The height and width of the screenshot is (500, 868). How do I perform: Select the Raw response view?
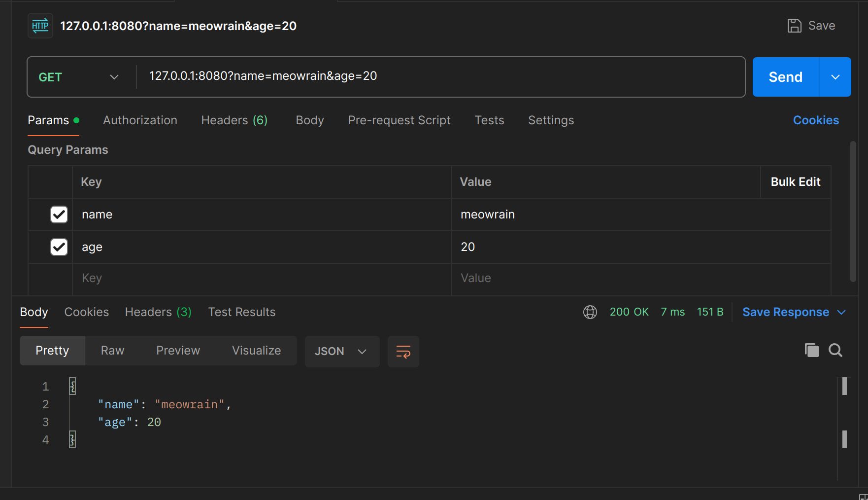click(x=112, y=351)
